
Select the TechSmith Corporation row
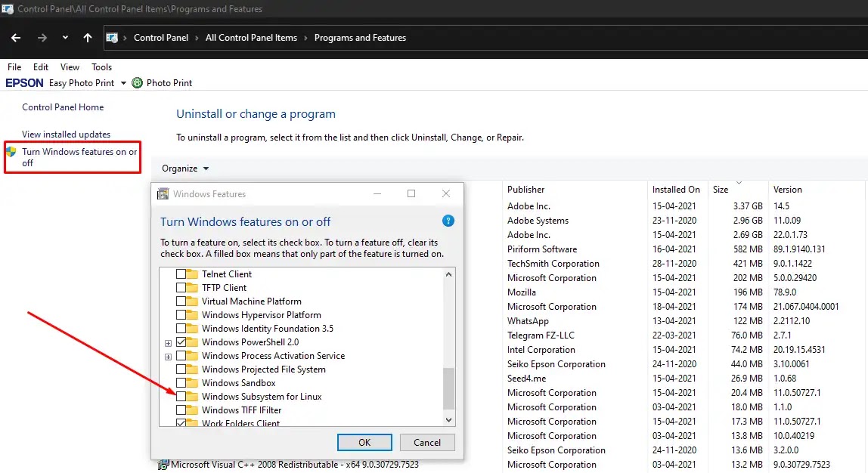click(553, 264)
